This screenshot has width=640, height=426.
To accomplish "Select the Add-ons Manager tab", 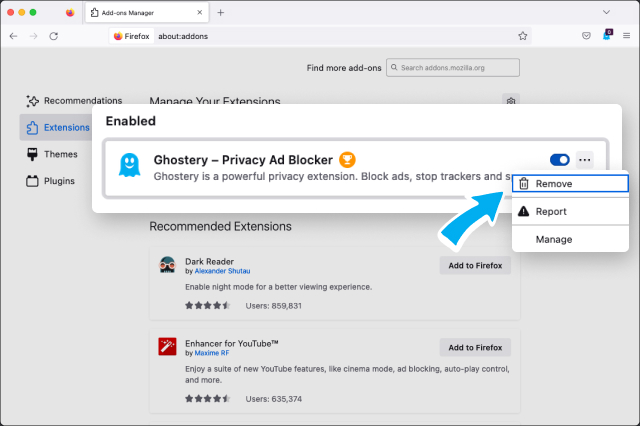I will point(147,13).
